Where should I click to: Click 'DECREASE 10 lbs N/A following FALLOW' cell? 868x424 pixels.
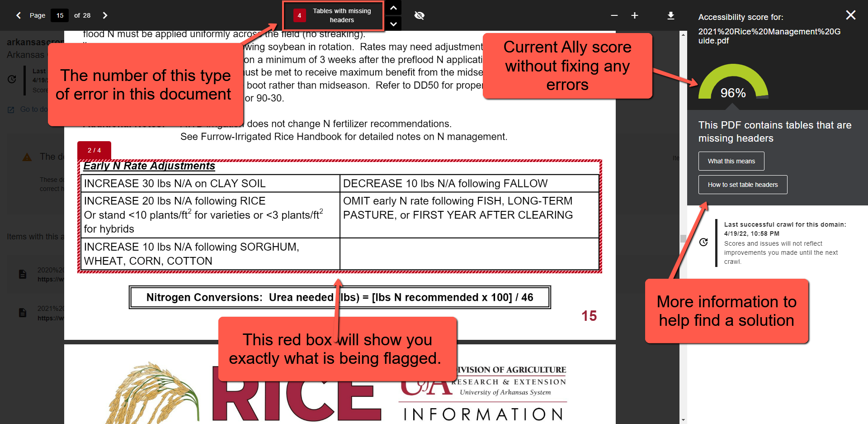coord(469,183)
